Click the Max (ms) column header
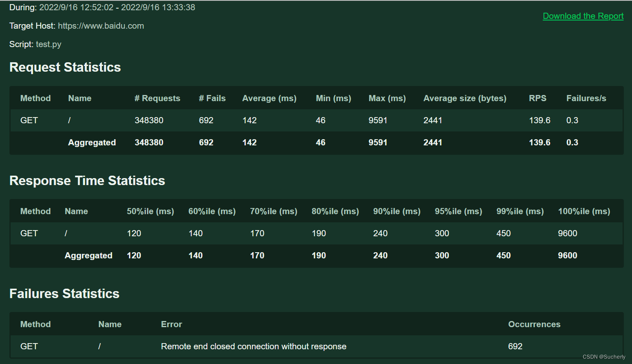 coord(387,98)
